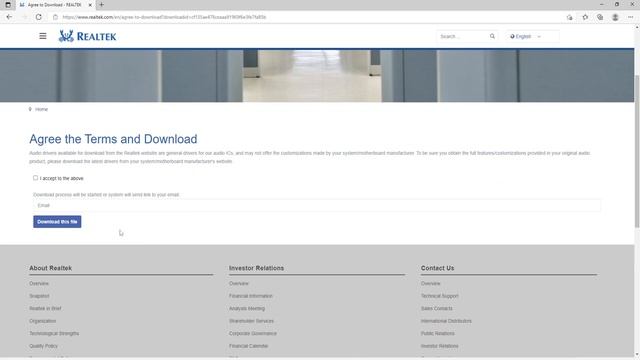Open the Corporate Governance link

click(x=253, y=333)
